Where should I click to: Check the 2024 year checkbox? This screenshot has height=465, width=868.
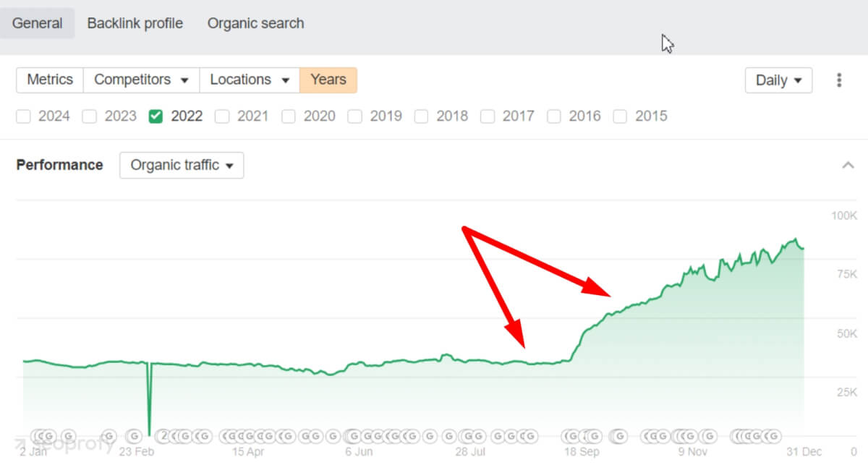23,116
